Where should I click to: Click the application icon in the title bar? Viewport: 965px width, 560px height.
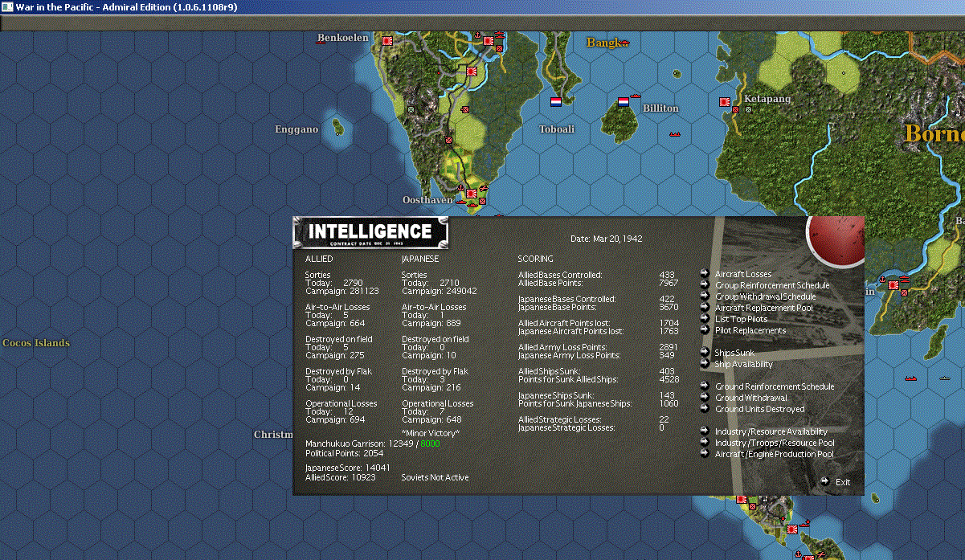7,6
